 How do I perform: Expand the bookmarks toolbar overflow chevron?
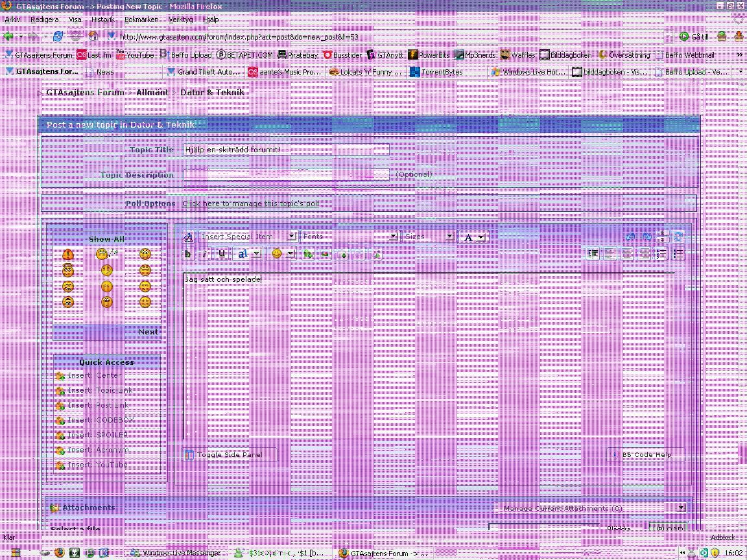740,55
